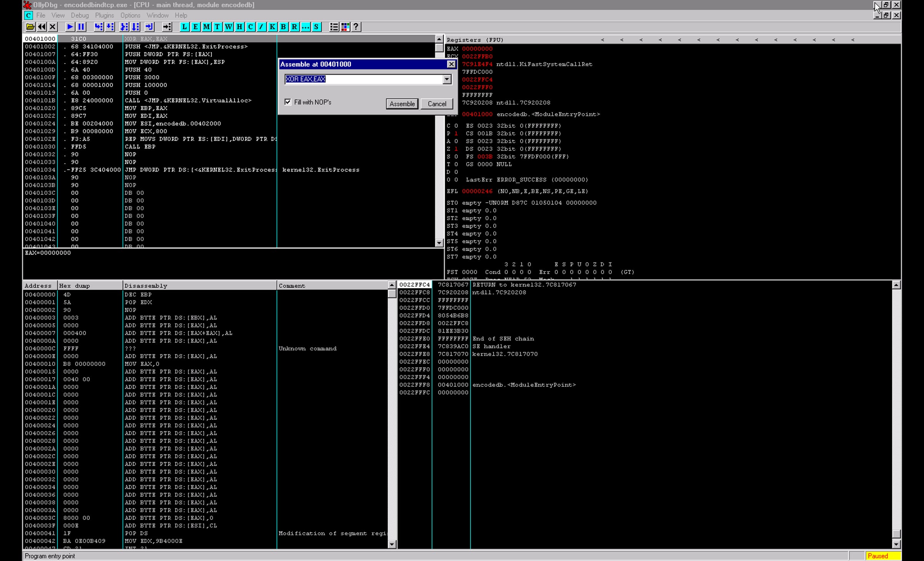The width and height of the screenshot is (924, 561).
Task: Click the Disassembly column header in dump pane
Action: click(200, 286)
